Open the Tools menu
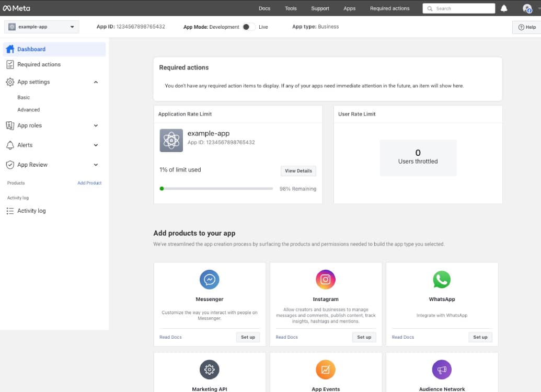The height and width of the screenshot is (392, 541). tap(291, 8)
